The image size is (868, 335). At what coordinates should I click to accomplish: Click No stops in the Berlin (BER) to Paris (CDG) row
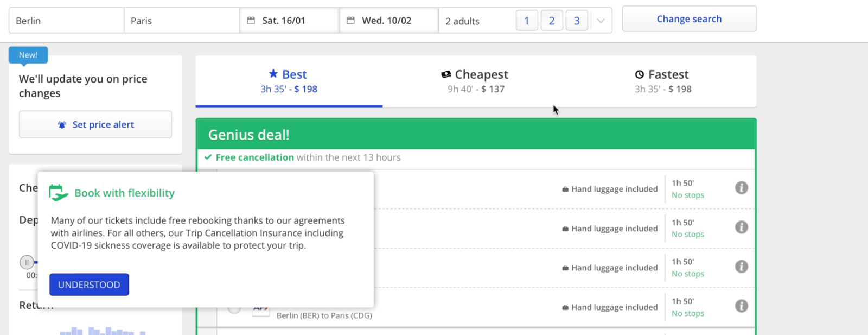point(688,313)
